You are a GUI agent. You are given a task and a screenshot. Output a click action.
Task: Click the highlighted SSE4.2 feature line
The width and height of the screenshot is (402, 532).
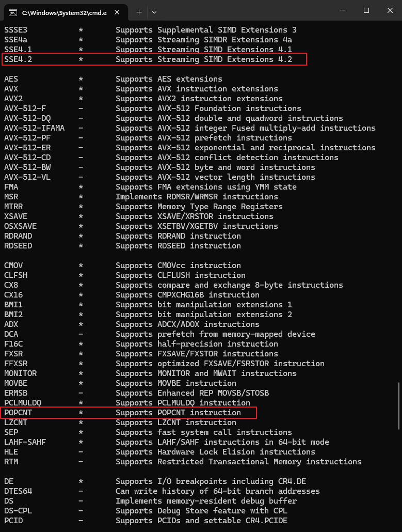154,59
